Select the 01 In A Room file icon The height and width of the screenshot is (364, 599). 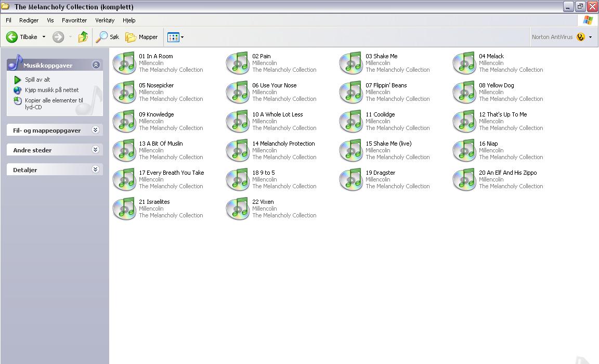125,62
